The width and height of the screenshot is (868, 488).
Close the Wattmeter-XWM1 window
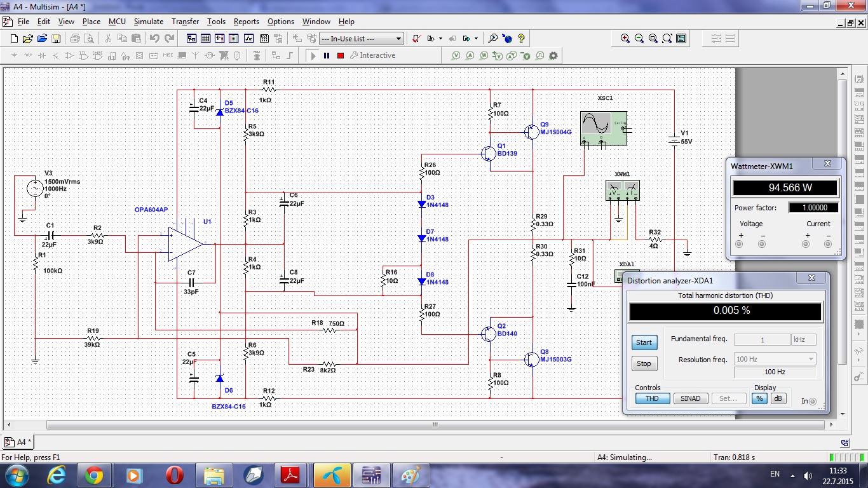point(828,164)
